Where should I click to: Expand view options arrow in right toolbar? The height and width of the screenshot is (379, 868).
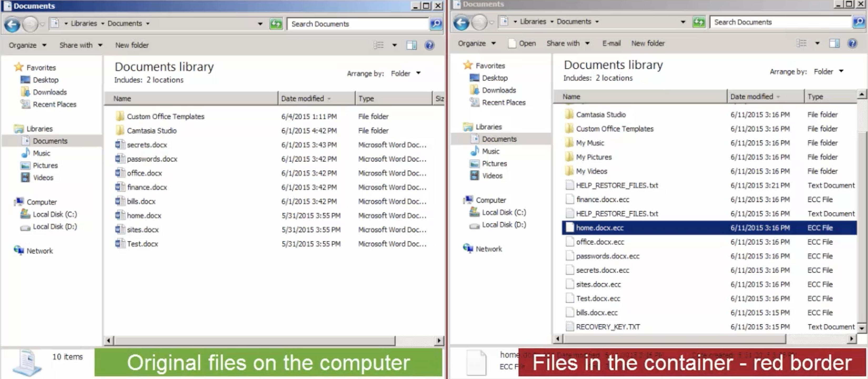coord(817,43)
